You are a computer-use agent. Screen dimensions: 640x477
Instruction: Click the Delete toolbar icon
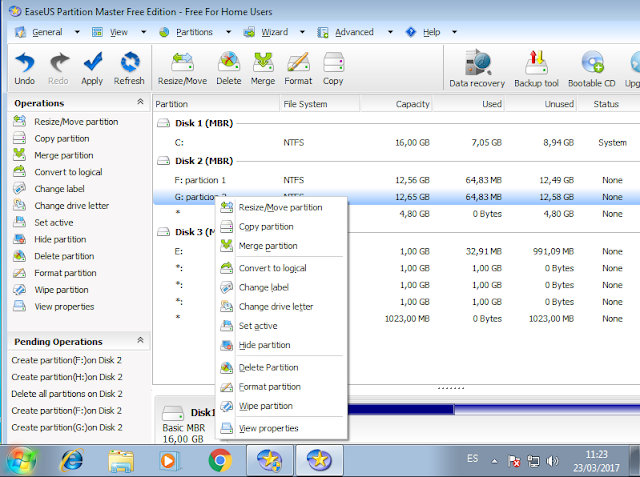coord(229,69)
